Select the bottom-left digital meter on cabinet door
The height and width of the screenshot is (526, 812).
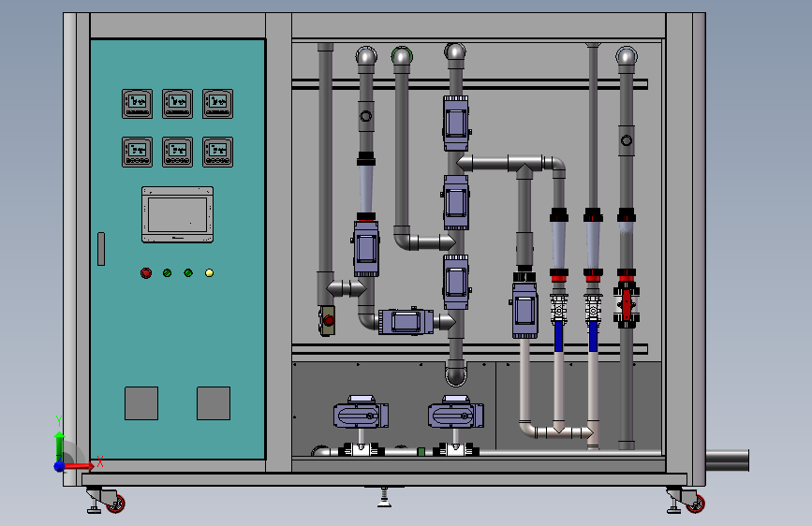pos(138,152)
